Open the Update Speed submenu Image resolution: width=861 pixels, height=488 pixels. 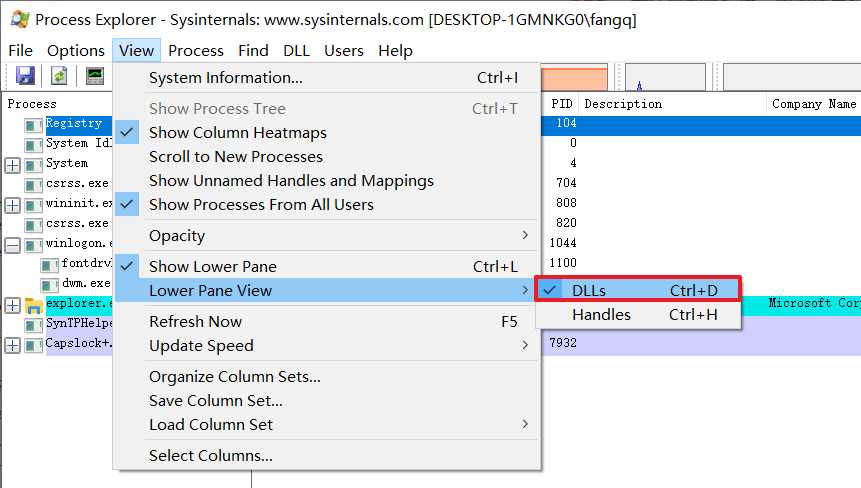(326, 346)
